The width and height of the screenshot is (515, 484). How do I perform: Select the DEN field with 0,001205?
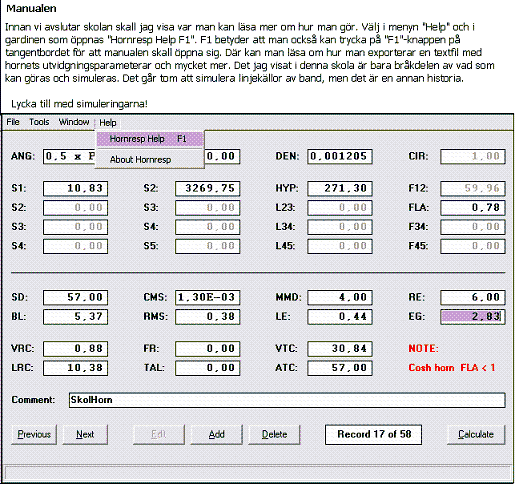click(340, 156)
